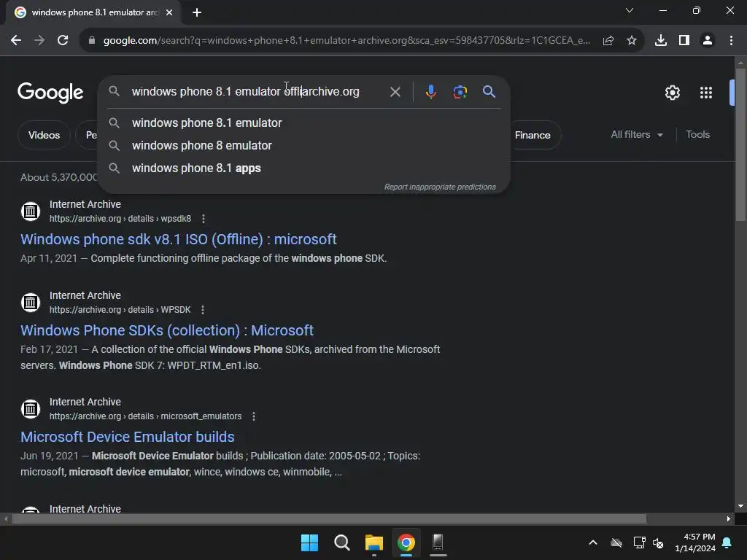Open Chrome three-dot menu
The image size is (747, 560).
pyautogui.click(x=731, y=41)
